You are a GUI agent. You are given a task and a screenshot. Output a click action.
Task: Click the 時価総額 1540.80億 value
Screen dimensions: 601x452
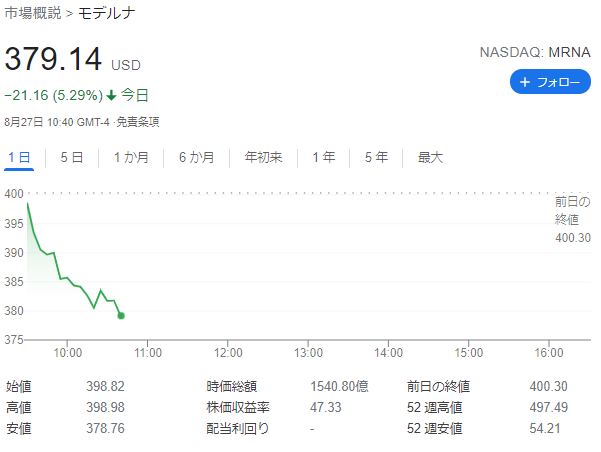[x=339, y=386]
